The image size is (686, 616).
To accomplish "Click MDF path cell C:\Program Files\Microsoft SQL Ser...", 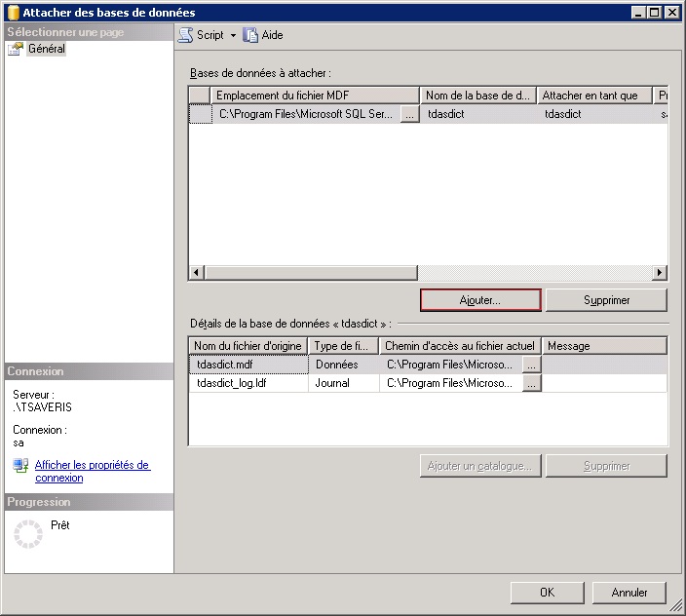I will pyautogui.click(x=306, y=114).
